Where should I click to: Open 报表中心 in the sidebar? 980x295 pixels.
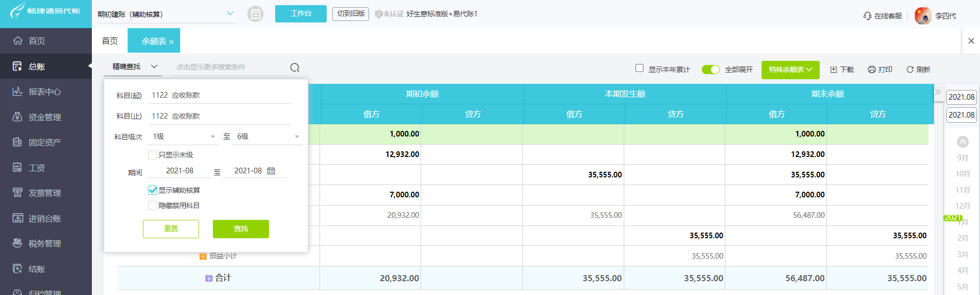45,92
